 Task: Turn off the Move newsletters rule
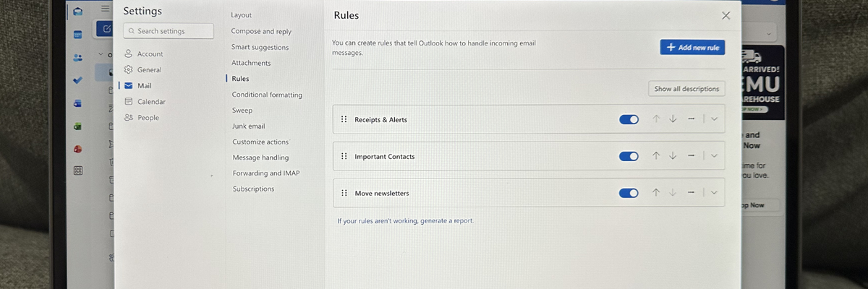[x=629, y=193]
